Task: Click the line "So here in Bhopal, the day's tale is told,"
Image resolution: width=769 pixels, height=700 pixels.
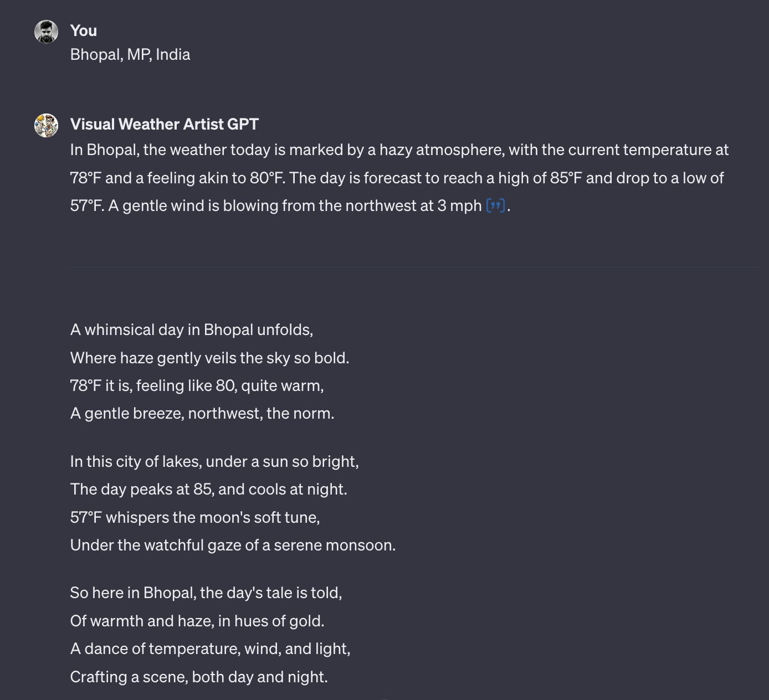Action: click(206, 593)
